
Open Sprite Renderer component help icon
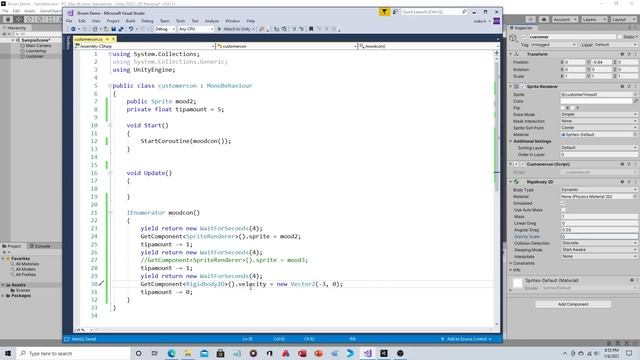point(622,87)
